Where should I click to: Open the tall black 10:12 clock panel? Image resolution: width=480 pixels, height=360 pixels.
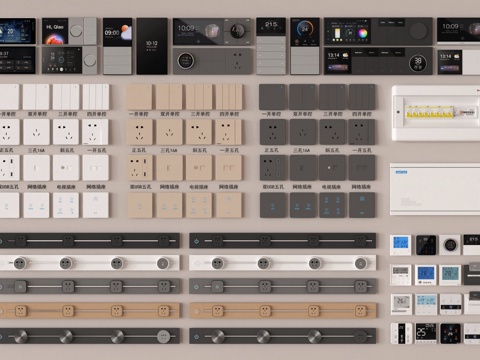(152, 46)
